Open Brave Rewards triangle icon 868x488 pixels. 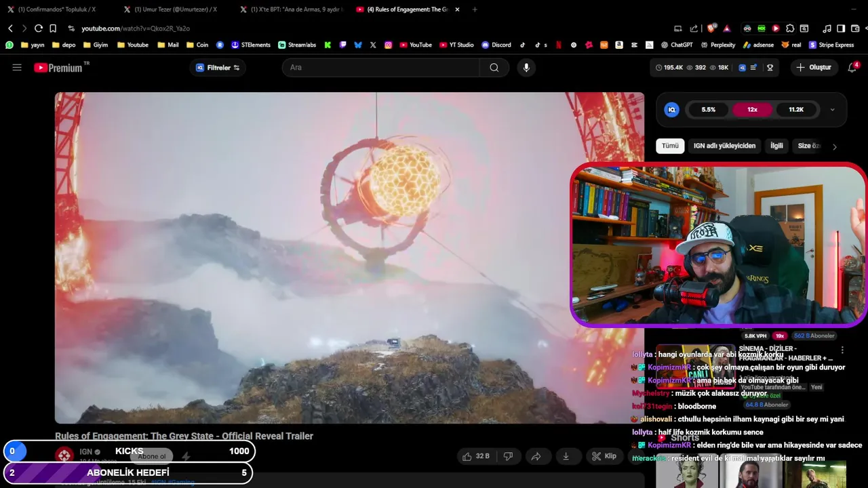point(727,28)
